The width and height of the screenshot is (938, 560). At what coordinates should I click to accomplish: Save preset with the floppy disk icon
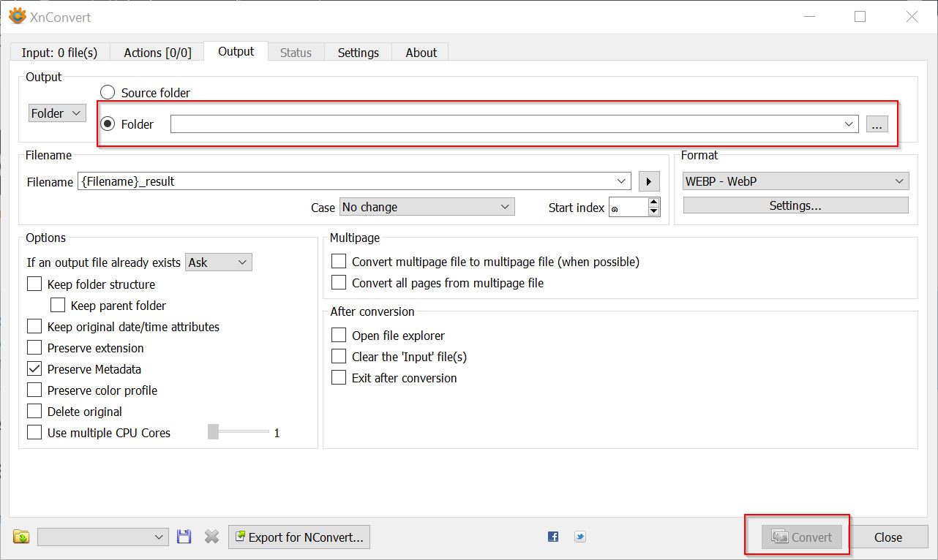184,537
